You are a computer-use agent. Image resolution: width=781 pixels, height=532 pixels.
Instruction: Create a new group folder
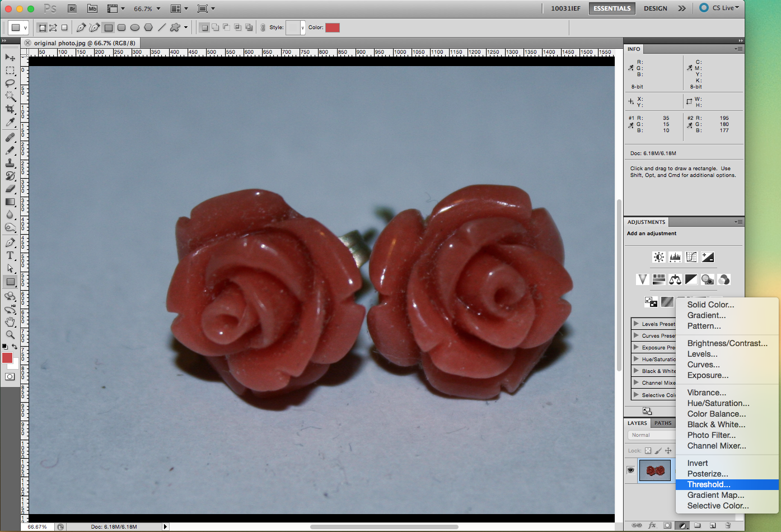pos(698,525)
